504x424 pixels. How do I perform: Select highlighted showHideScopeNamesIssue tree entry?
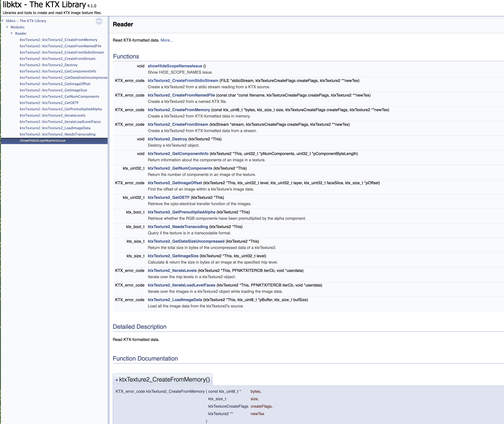43,141
